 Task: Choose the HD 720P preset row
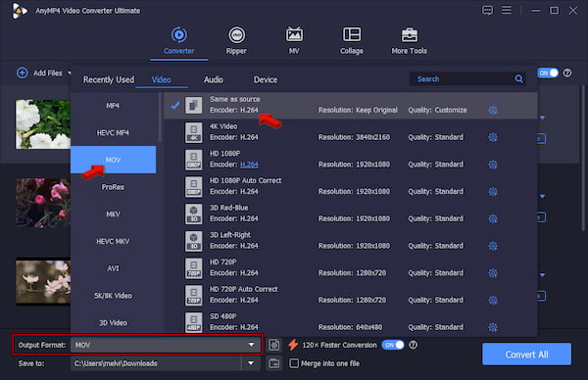click(350, 267)
